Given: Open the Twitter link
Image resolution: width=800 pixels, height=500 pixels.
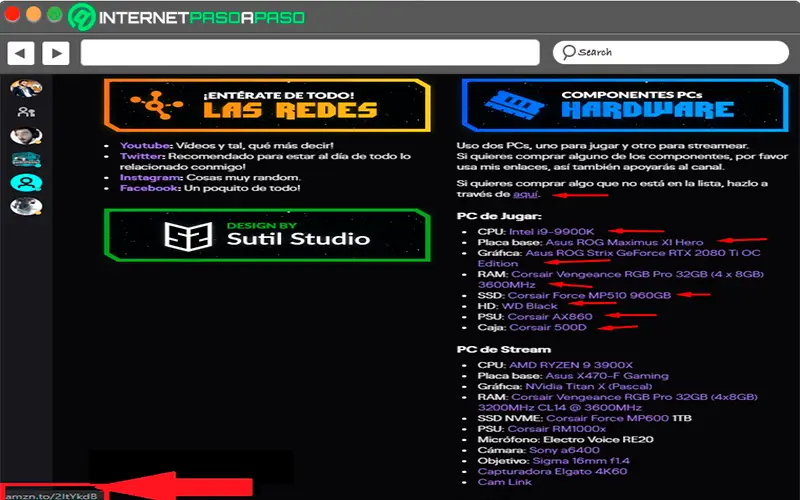Looking at the screenshot, I should click(x=141, y=156).
